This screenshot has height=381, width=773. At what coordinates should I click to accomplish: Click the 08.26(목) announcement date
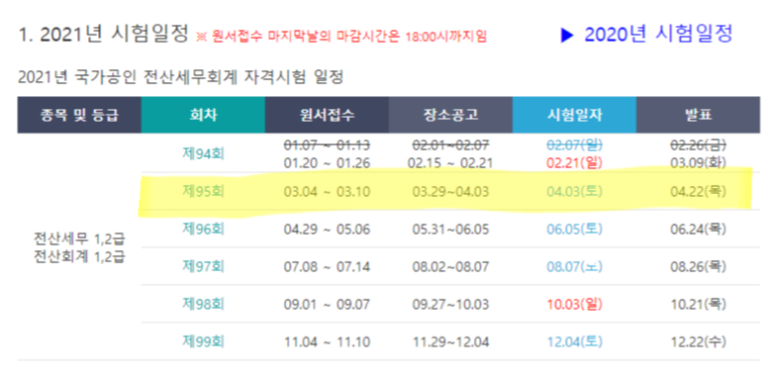click(x=698, y=267)
